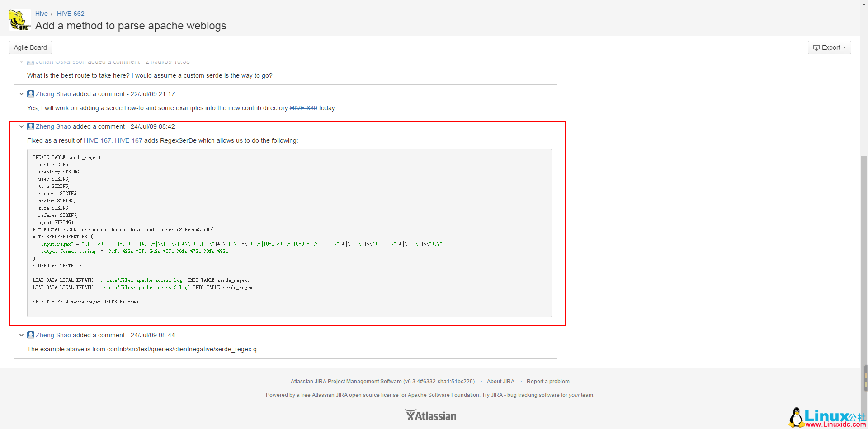Open the HIVE-639 issue link
Viewport: 868px width, 429px height.
pyautogui.click(x=303, y=108)
